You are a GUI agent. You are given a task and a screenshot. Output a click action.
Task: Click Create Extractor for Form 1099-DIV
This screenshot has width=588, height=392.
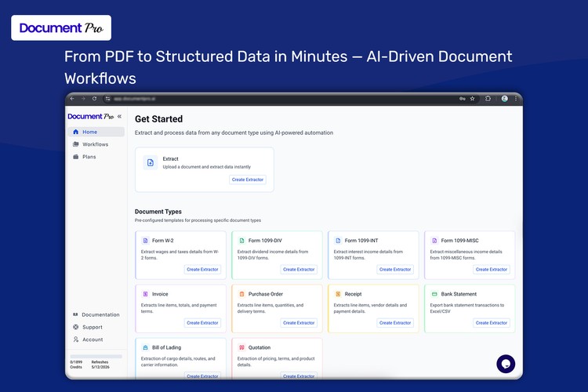[299, 270]
